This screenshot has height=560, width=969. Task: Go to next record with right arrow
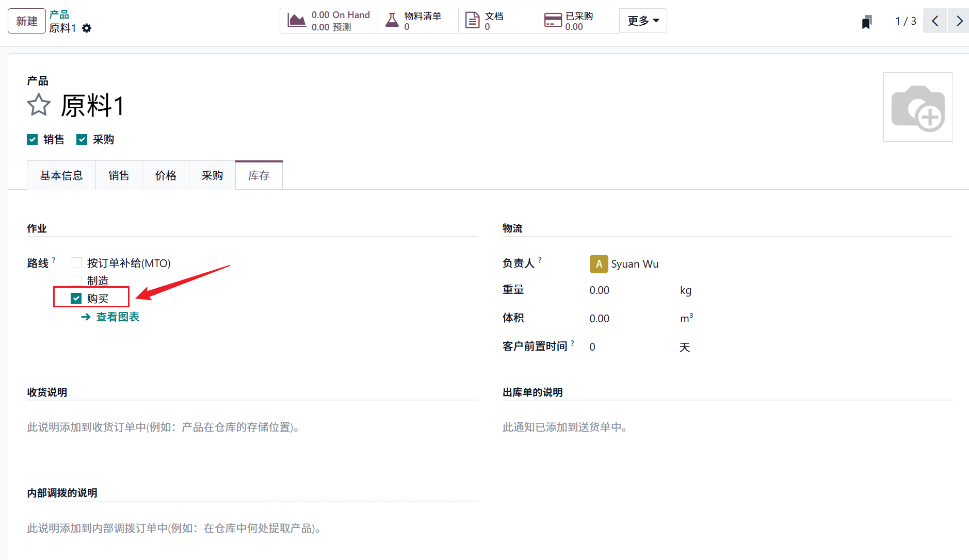point(959,21)
